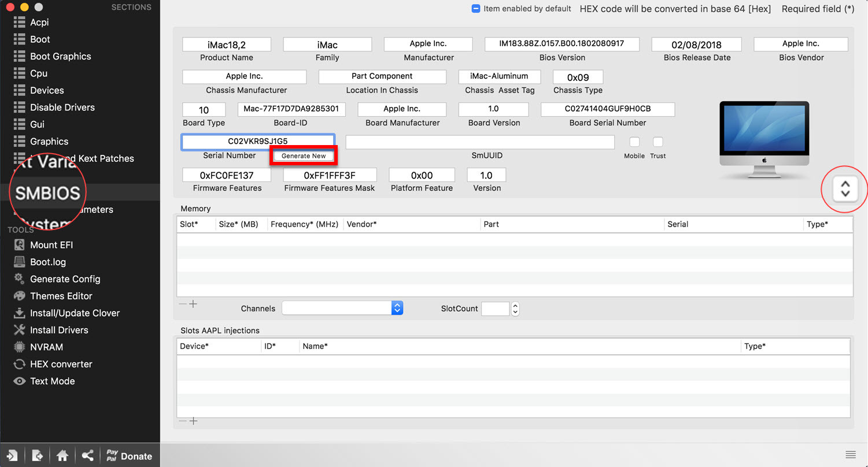Viewport: 868px width, 467px height.
Task: Click the Frequency* (MHz) column header
Action: (x=305, y=224)
